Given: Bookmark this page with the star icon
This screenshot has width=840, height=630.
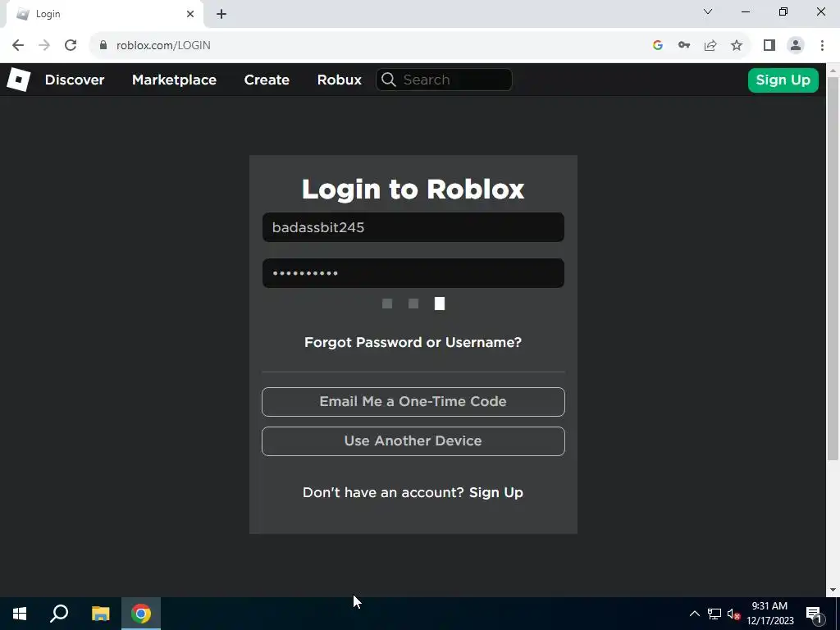Looking at the screenshot, I should click(737, 46).
